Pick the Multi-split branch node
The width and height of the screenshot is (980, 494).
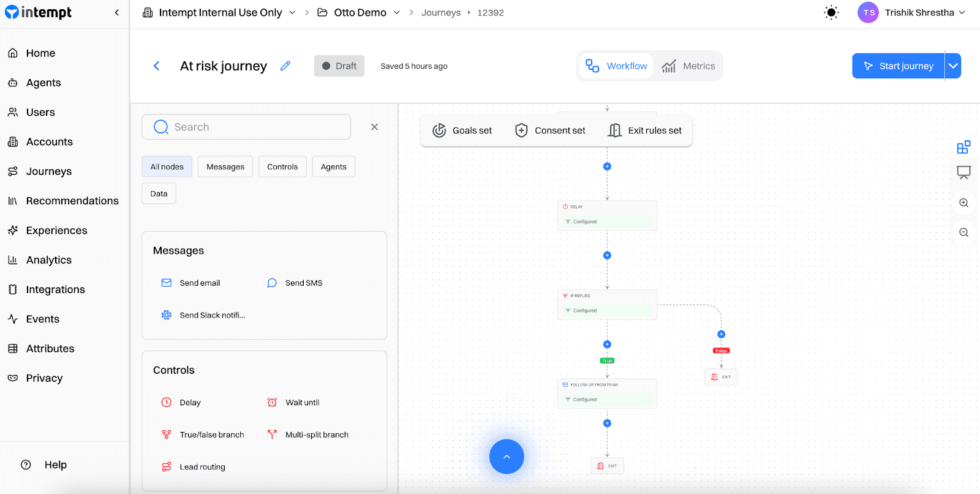point(308,435)
